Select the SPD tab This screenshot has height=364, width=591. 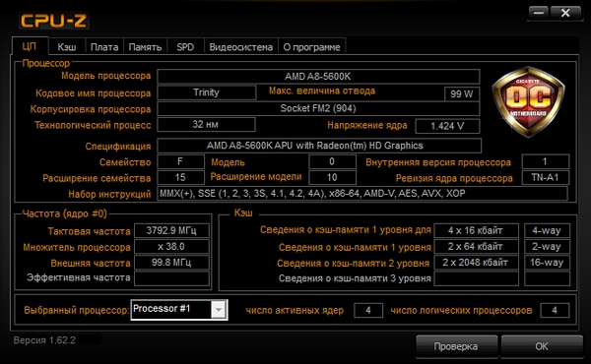pos(185,47)
